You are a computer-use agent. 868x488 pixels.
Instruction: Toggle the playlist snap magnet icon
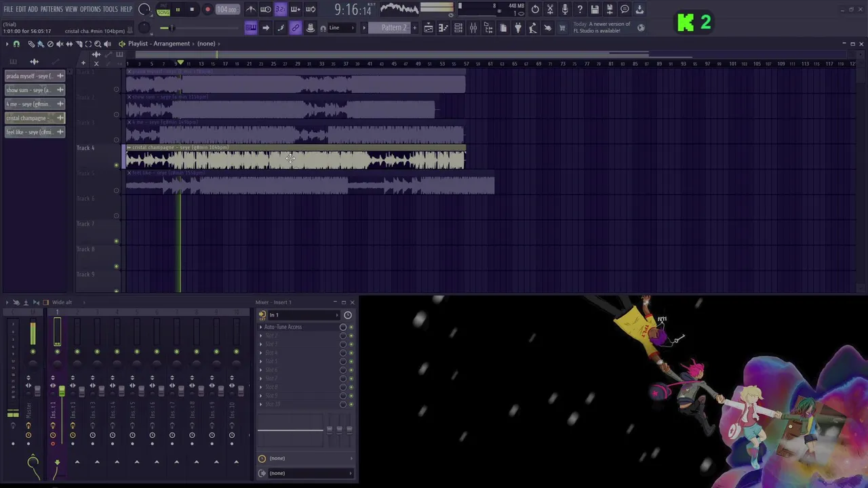point(17,44)
